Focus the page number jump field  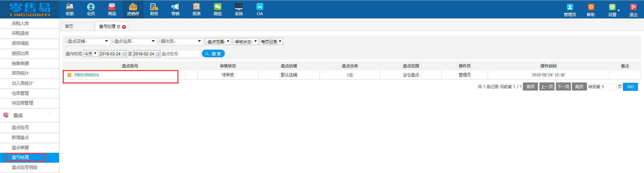(608, 86)
